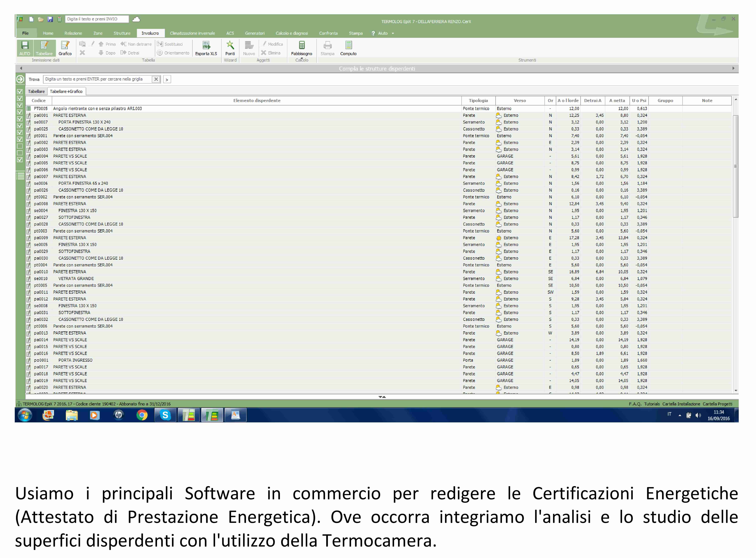The width and height of the screenshot is (756, 558).
Task: Enable the upper unchecked sidebar checkbox
Action: (x=20, y=146)
